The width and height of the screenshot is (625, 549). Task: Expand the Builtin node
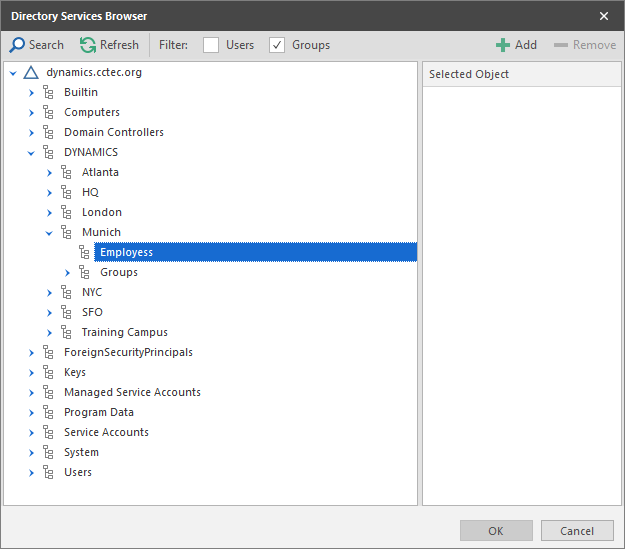31,93
